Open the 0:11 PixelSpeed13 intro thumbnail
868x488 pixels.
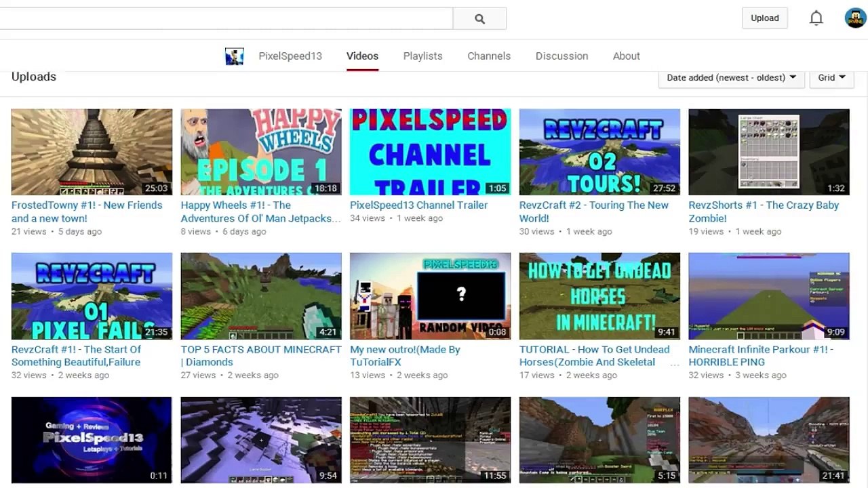[x=92, y=440]
